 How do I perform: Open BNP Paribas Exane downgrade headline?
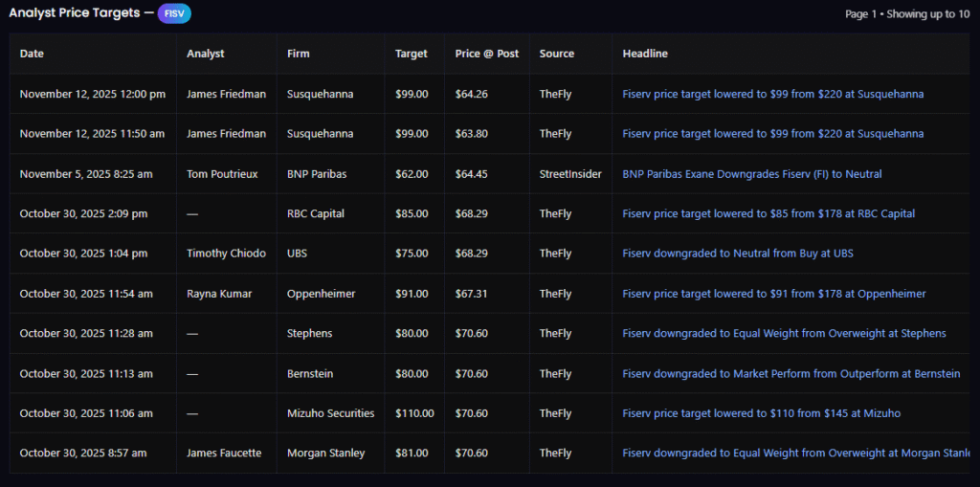coord(752,174)
